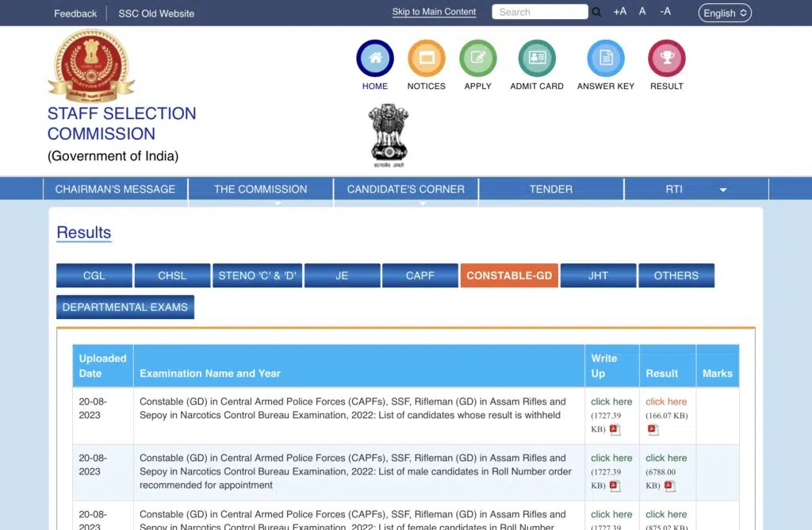The height and width of the screenshot is (530, 812).
Task: Open SSC Old Website link
Action: coord(156,13)
